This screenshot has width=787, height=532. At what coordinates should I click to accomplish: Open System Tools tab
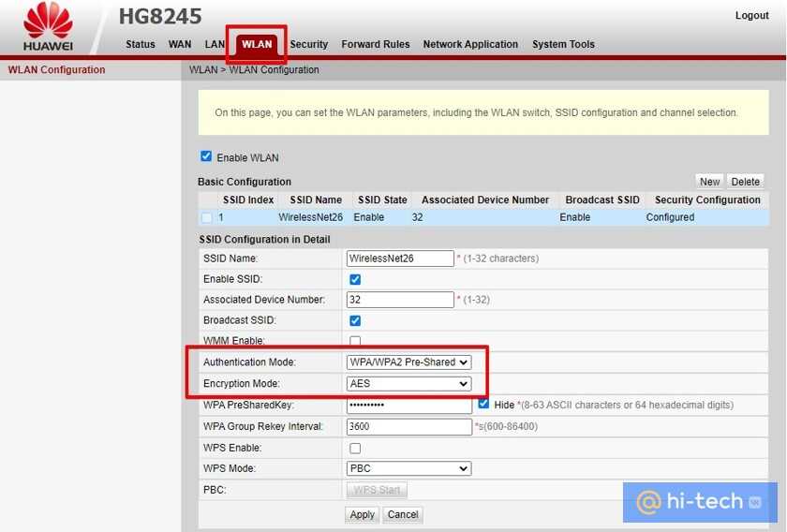[563, 44]
